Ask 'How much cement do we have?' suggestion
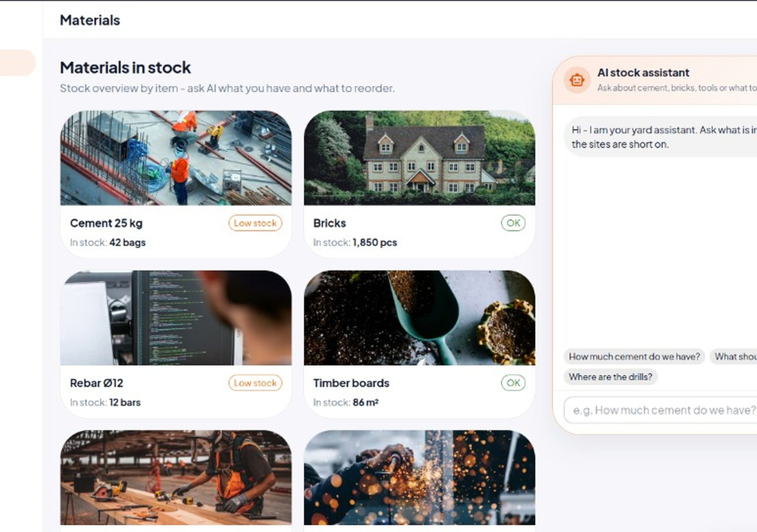 (634, 357)
